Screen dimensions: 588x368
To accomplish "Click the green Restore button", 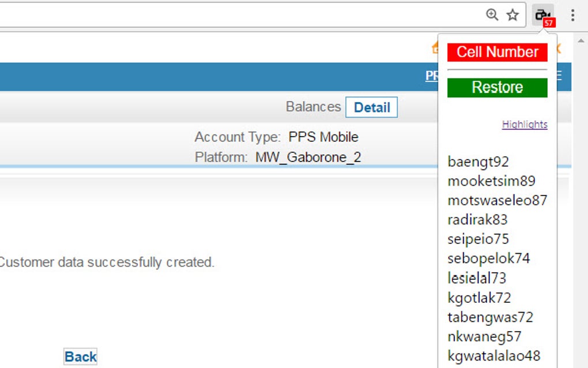I will [497, 87].
